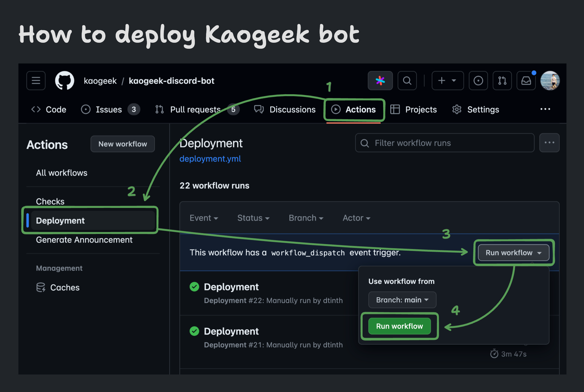
Task: Expand the Status filter dropdown
Action: pyautogui.click(x=253, y=218)
